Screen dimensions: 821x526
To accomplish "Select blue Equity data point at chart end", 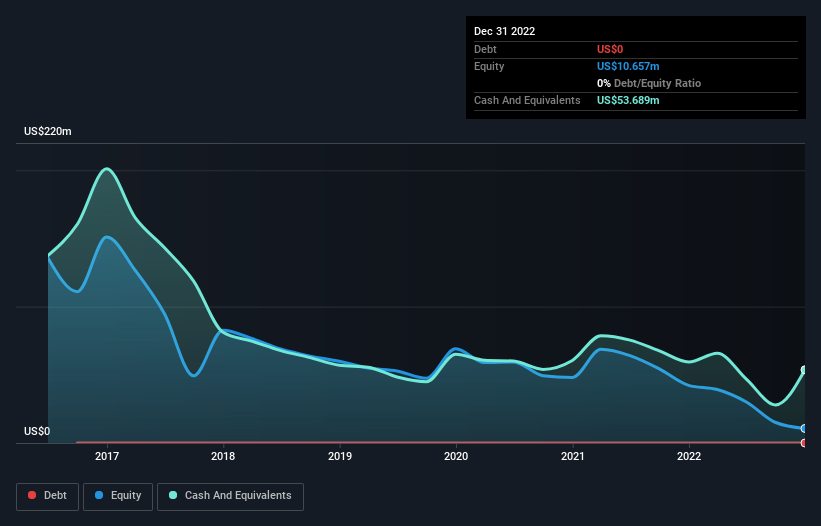I will (x=804, y=429).
